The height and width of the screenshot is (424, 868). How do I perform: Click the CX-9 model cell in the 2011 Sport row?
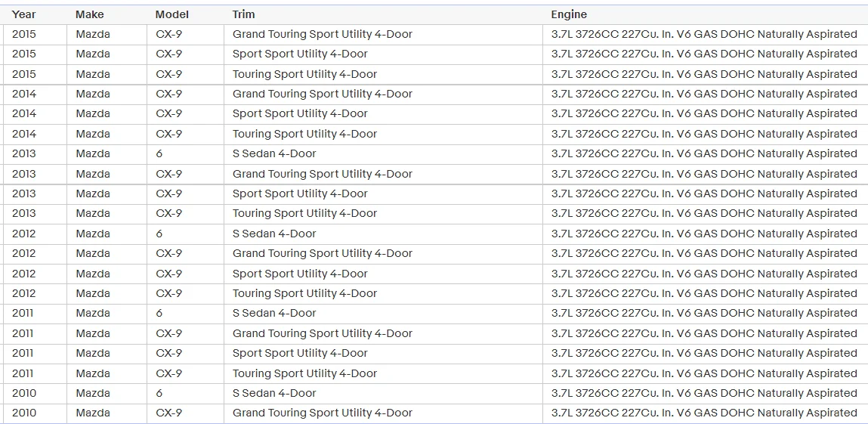[x=168, y=353]
